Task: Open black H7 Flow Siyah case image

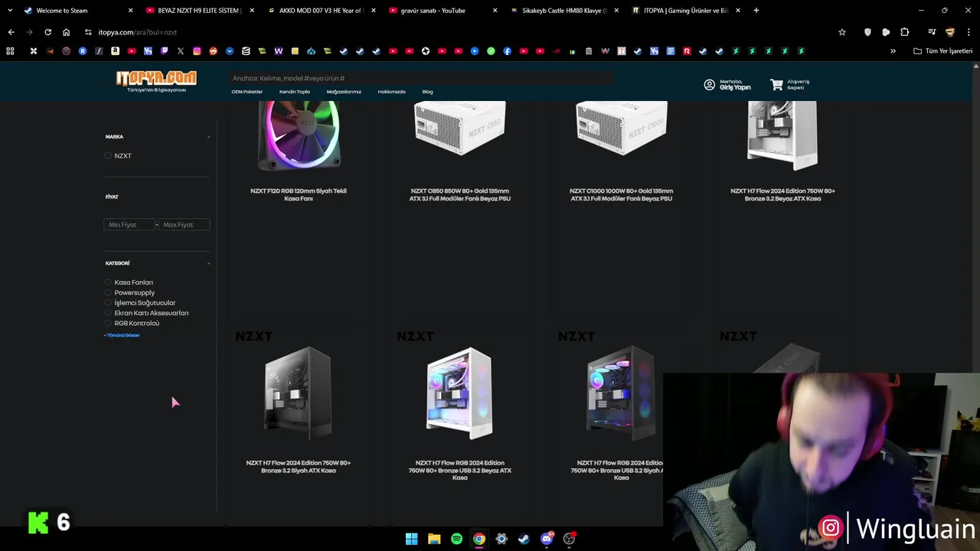Action: tap(299, 393)
